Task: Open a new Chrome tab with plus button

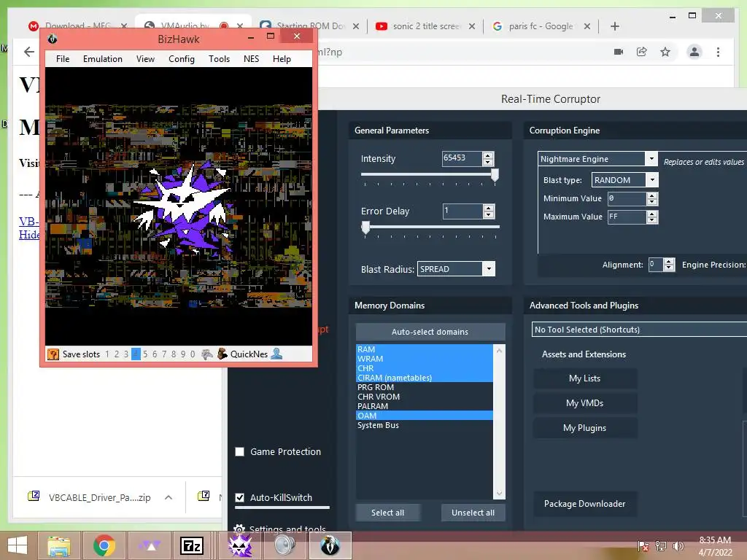Action: (x=614, y=26)
